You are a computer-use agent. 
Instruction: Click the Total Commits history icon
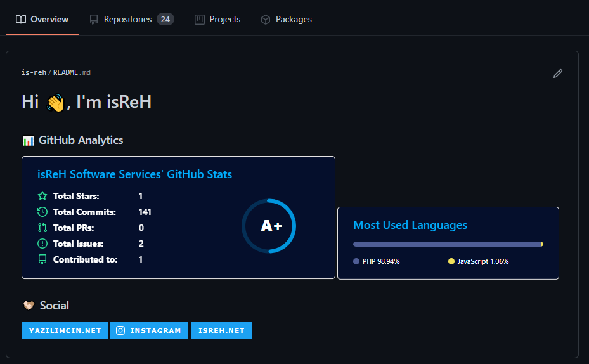pos(42,212)
